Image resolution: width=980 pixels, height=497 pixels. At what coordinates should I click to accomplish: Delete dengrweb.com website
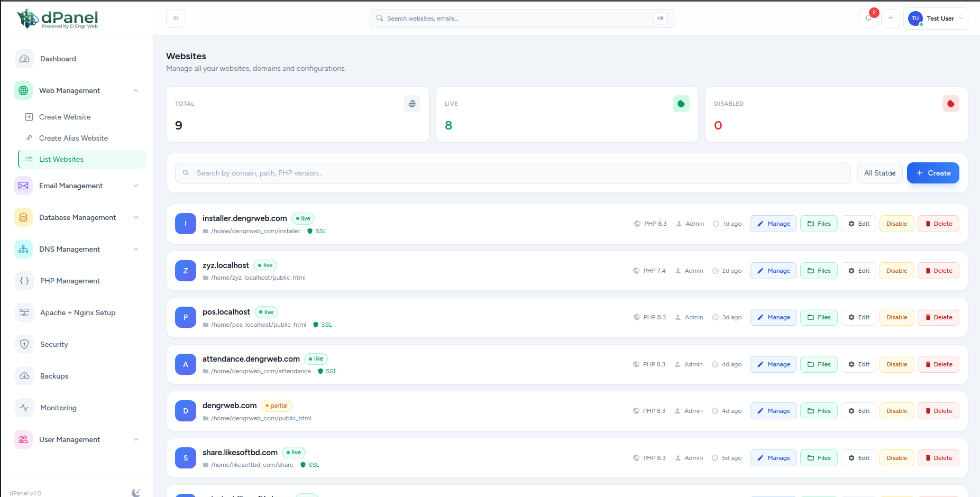(938, 411)
